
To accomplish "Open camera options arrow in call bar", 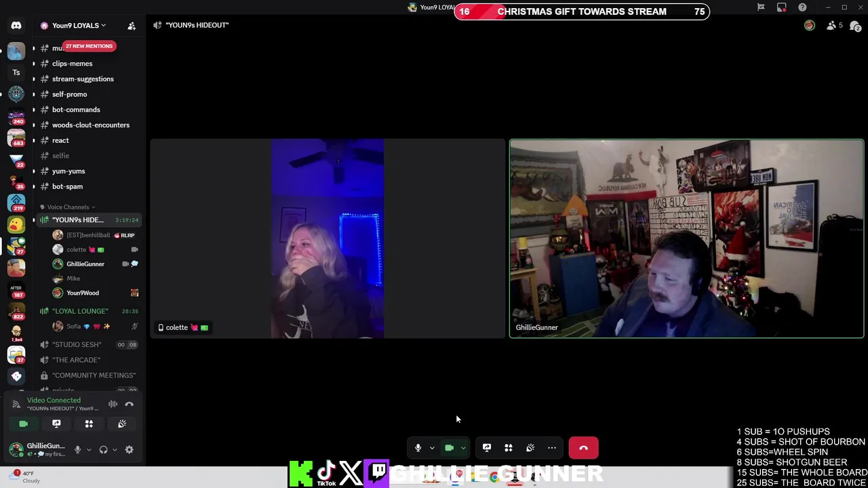I will [x=463, y=447].
